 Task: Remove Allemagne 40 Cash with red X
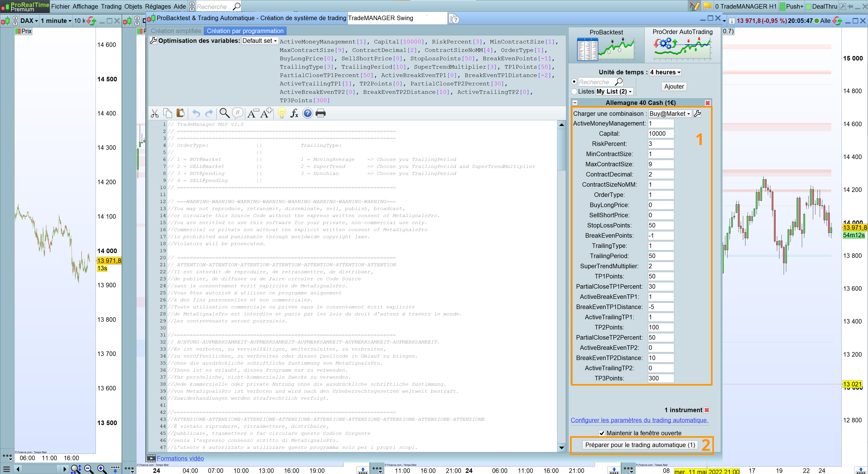(708, 103)
